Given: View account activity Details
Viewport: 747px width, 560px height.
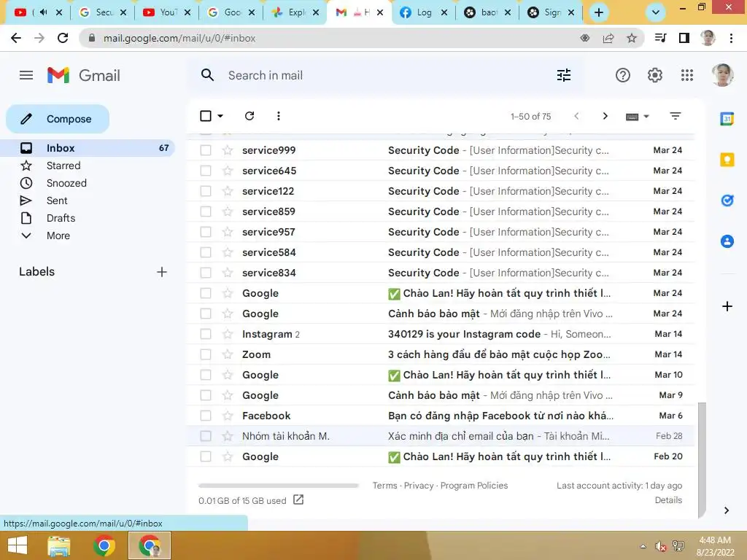Looking at the screenshot, I should click(x=668, y=500).
